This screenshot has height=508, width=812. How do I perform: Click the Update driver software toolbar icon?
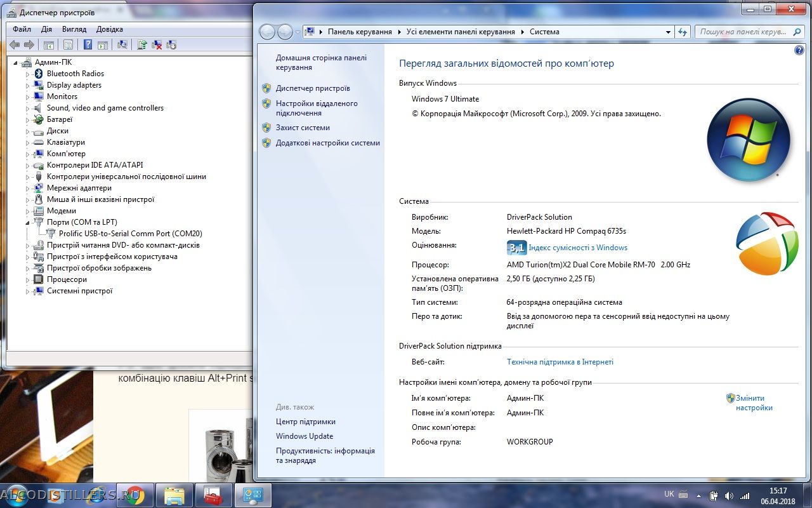pyautogui.click(x=142, y=44)
